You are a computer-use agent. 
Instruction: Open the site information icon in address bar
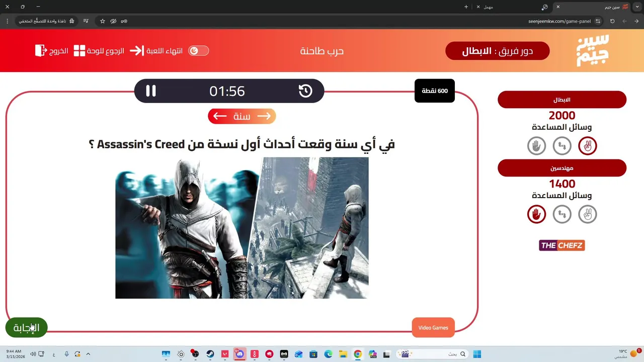coord(598,21)
